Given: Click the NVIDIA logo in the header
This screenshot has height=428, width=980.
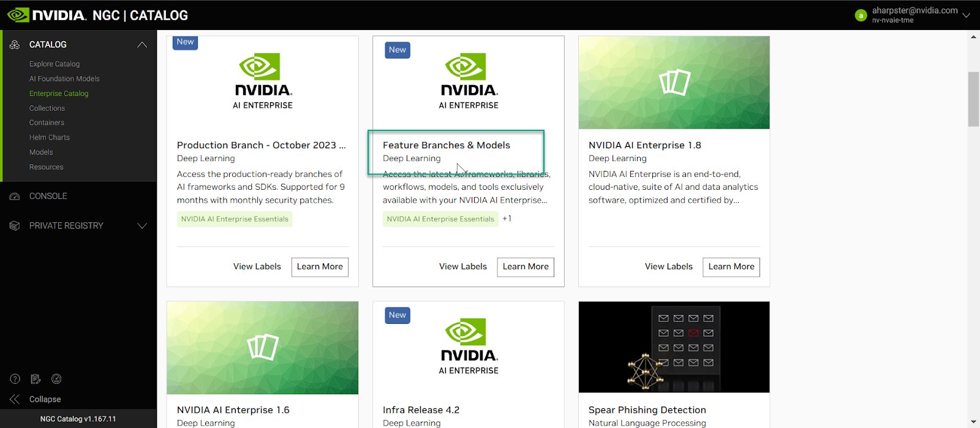Looking at the screenshot, I should [47, 15].
